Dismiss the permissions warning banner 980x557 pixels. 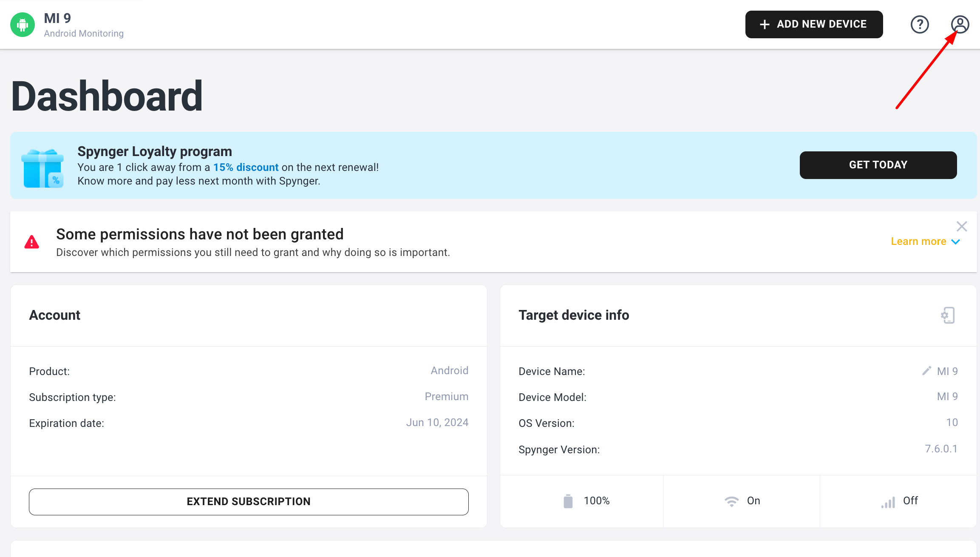pos(962,226)
